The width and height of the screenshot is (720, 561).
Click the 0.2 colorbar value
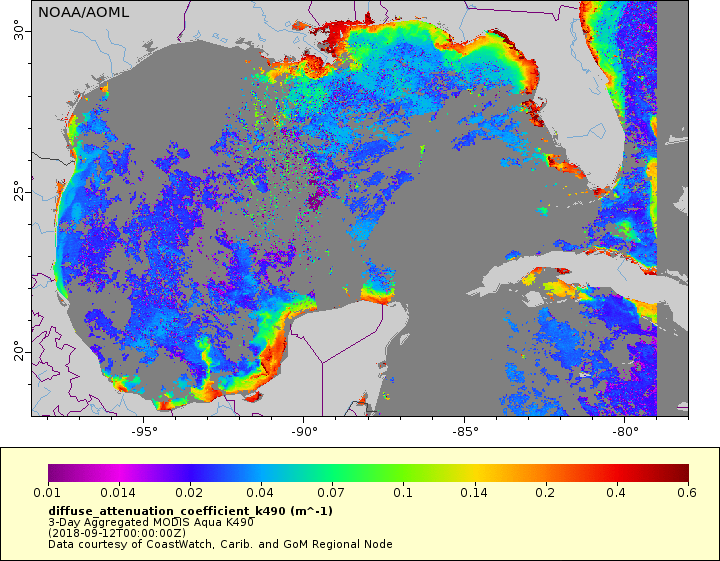click(545, 493)
